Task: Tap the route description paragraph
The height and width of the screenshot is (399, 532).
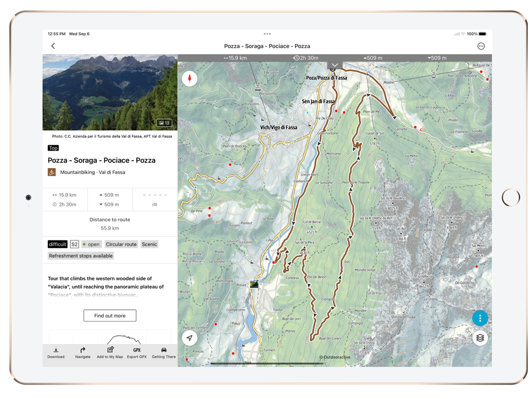Action: (x=106, y=286)
